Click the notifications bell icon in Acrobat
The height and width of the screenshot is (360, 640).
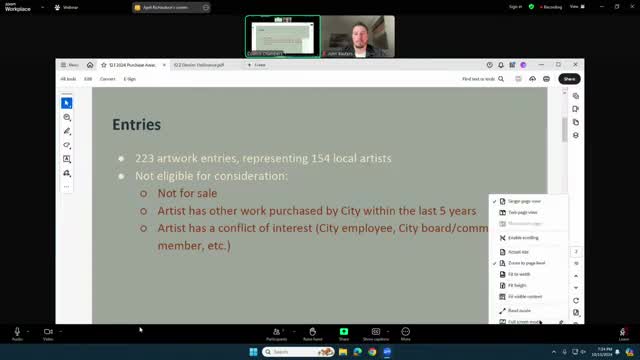[x=501, y=65]
